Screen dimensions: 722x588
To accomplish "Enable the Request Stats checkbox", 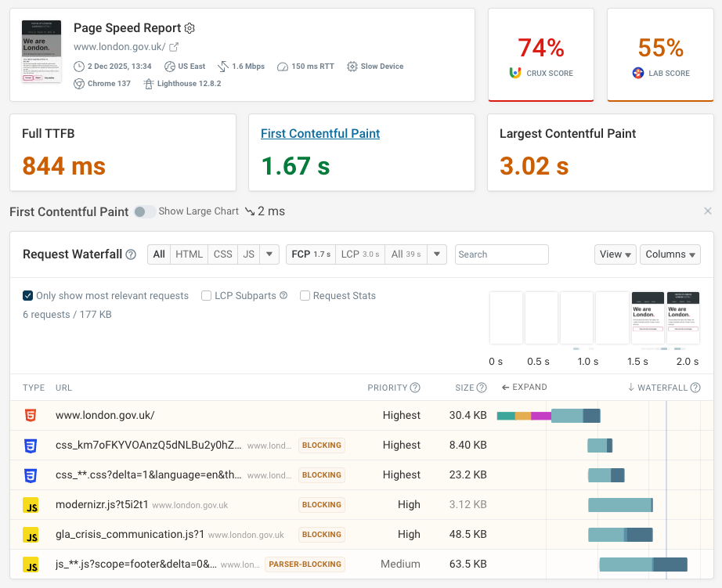I will pyautogui.click(x=306, y=296).
